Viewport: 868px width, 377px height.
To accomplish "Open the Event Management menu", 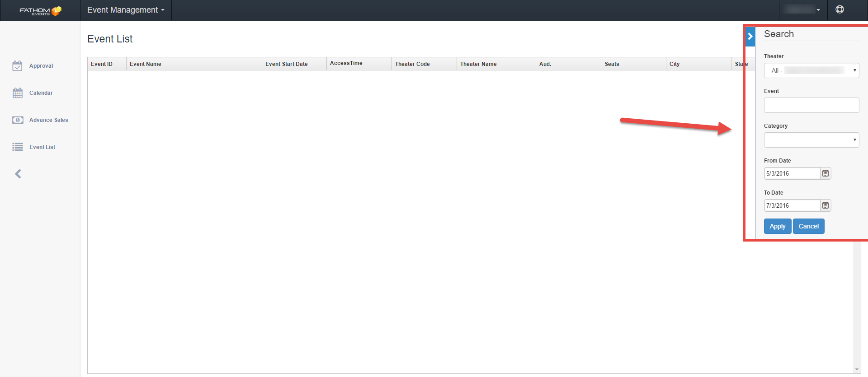I will tap(126, 10).
